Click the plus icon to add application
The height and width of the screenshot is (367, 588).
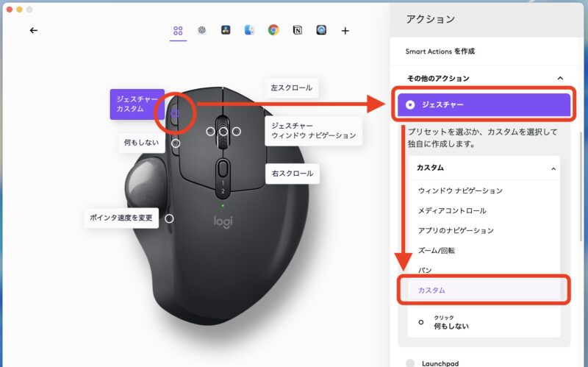[345, 30]
